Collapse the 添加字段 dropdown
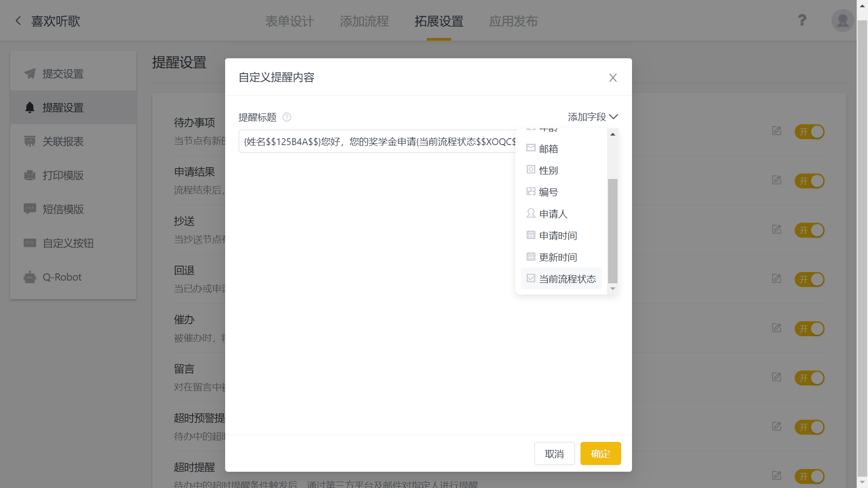Image resolution: width=868 pixels, height=488 pixels. (x=593, y=117)
